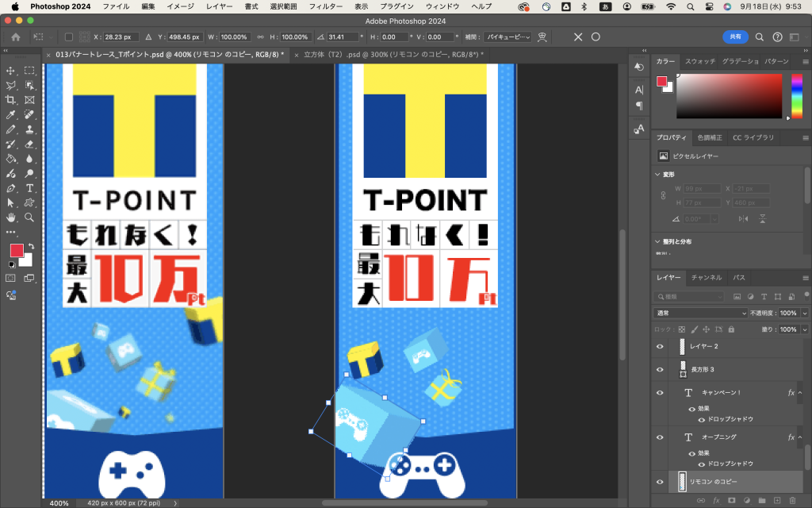Viewport: 812px width, 508px height.
Task: Toggle visibility of 長方形 3 layer
Action: tap(660, 369)
